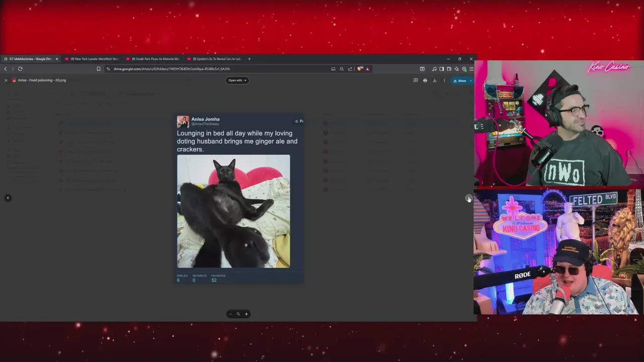Add a comment using the comment icon

point(416,80)
